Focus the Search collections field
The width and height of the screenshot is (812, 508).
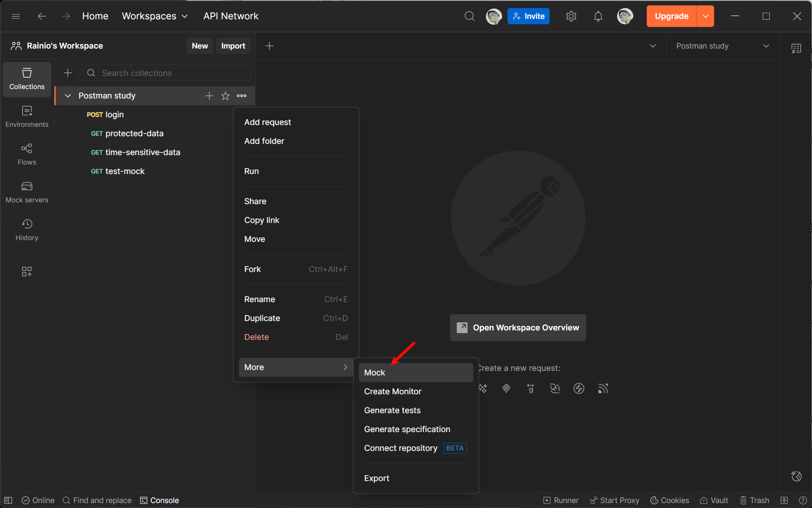pos(164,73)
